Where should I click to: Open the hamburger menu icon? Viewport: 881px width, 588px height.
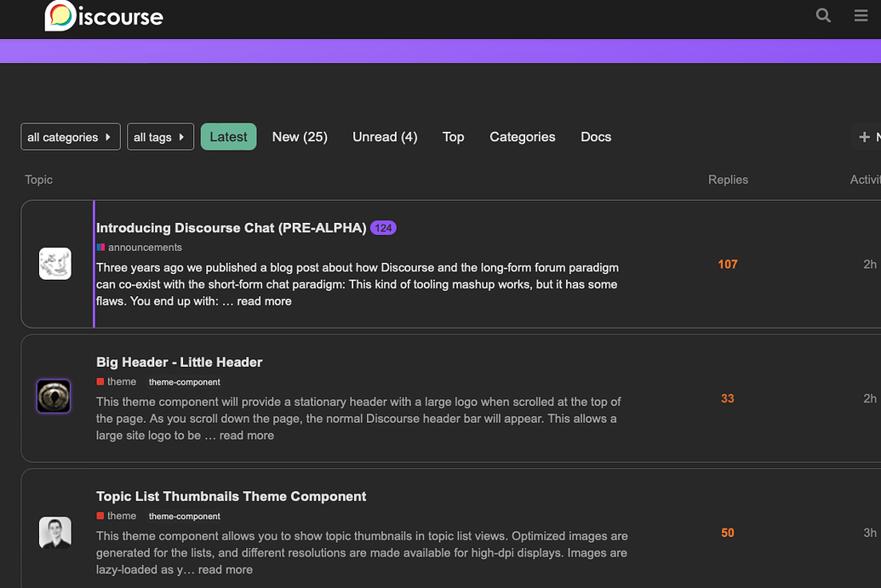(x=861, y=15)
